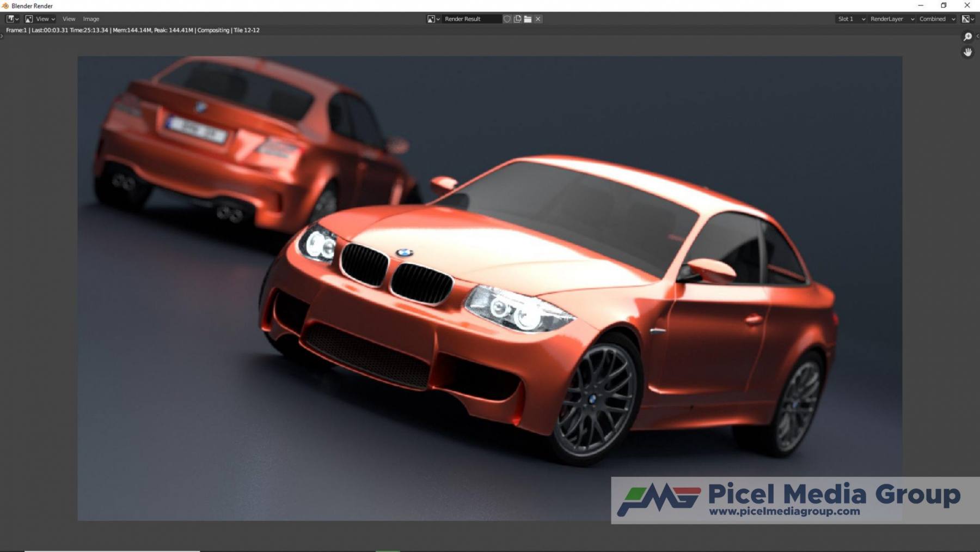
Task: Click the picelmediagroup.com watermark link
Action: (x=784, y=512)
